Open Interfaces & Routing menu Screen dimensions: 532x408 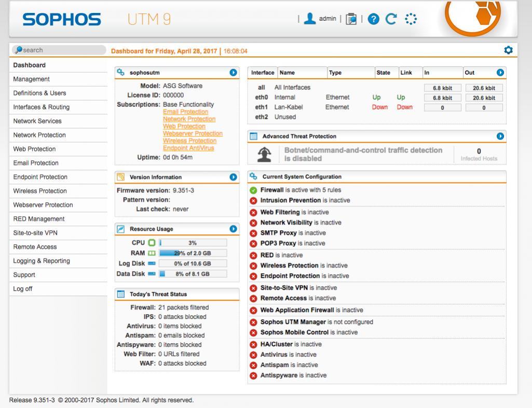point(58,107)
